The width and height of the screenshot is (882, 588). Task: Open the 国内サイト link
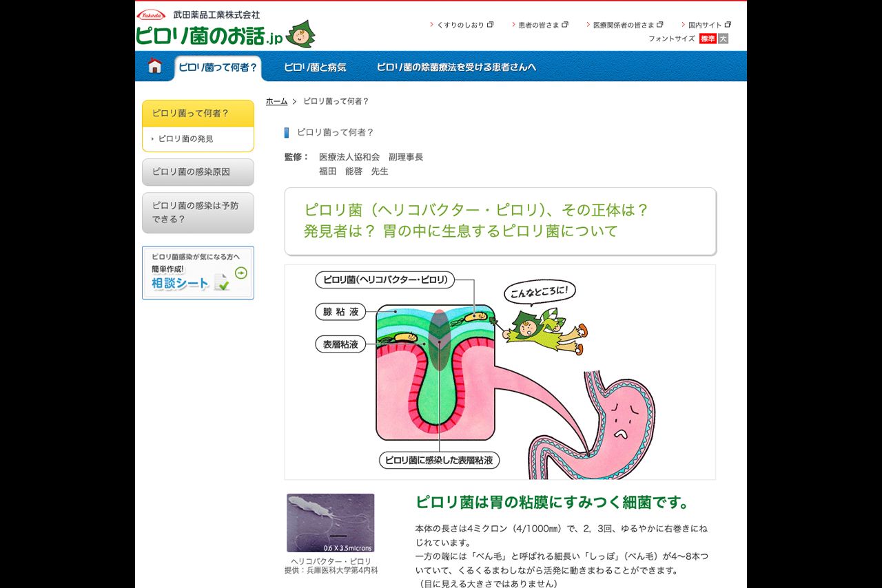click(x=705, y=25)
